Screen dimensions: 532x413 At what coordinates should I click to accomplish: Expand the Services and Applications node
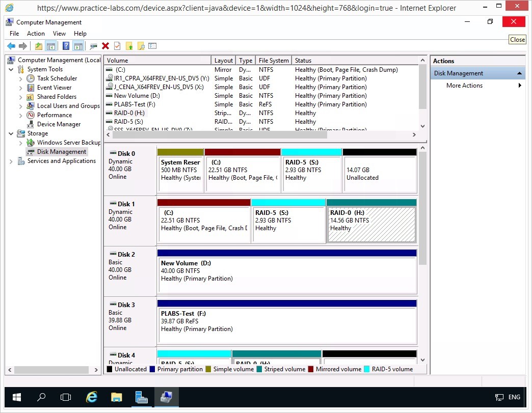11,161
